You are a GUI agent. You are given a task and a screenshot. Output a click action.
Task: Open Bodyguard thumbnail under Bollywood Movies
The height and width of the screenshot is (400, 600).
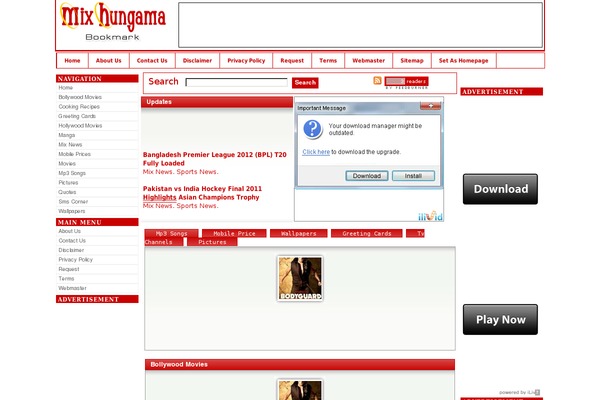point(300,389)
